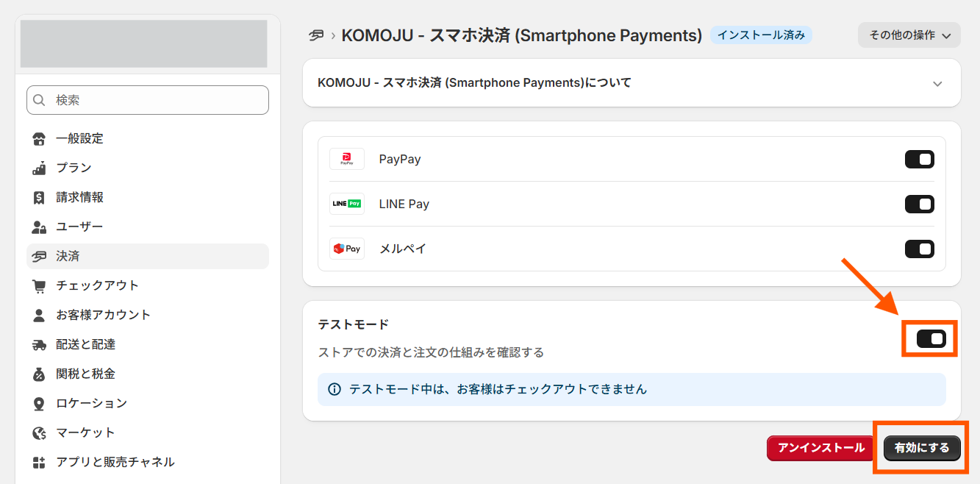
Task: Click the ストアでの決済と注文の仕組みを確認する description
Action: (x=431, y=352)
